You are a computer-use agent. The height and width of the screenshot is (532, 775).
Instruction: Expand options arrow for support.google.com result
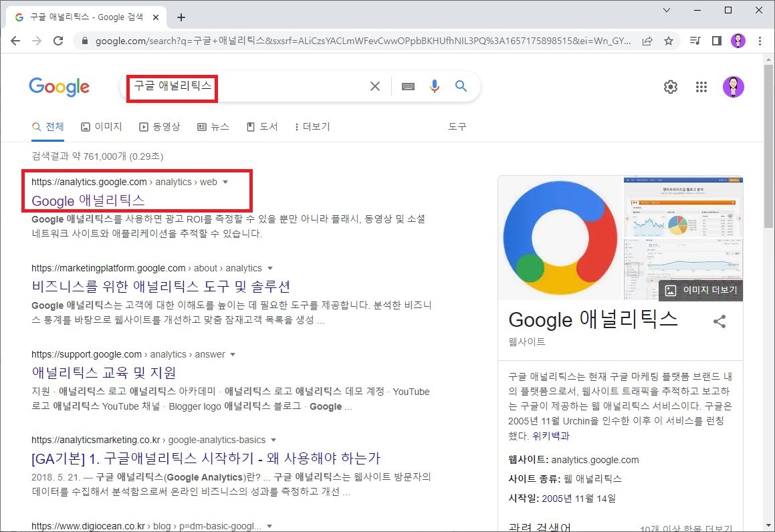233,355
